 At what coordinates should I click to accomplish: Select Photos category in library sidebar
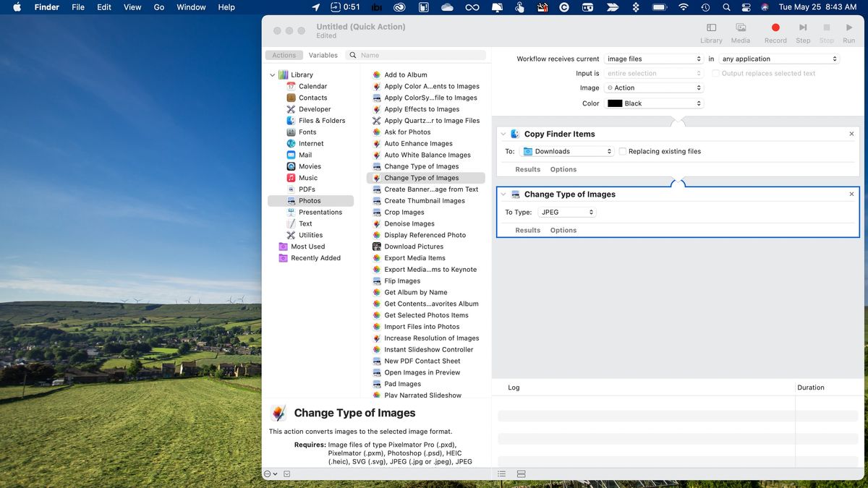click(310, 201)
